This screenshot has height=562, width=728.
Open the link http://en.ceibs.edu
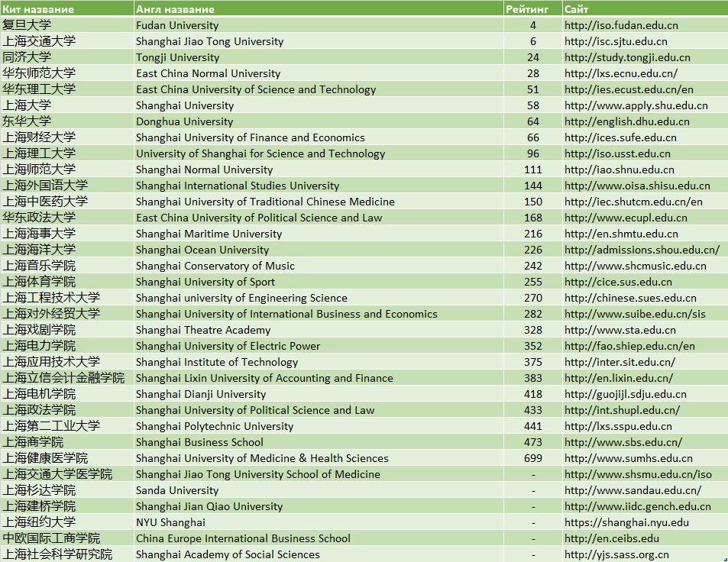coord(612,538)
